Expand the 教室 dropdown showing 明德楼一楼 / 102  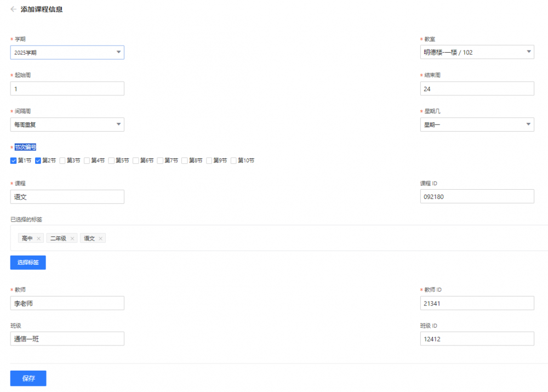click(x=477, y=53)
